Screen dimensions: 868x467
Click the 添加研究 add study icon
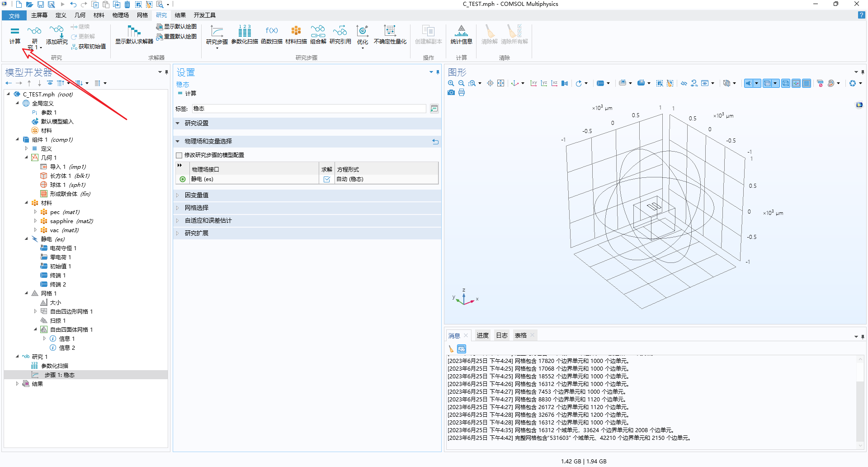tap(57, 35)
